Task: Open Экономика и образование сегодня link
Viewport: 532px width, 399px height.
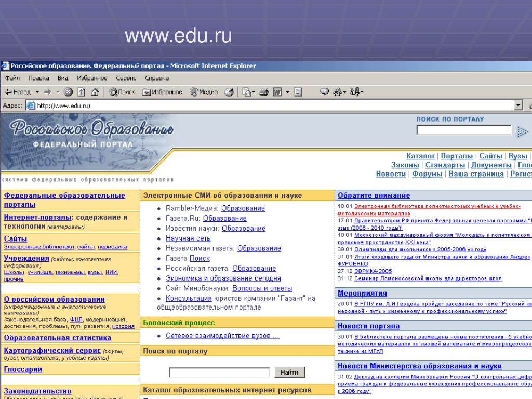Action: (223, 278)
